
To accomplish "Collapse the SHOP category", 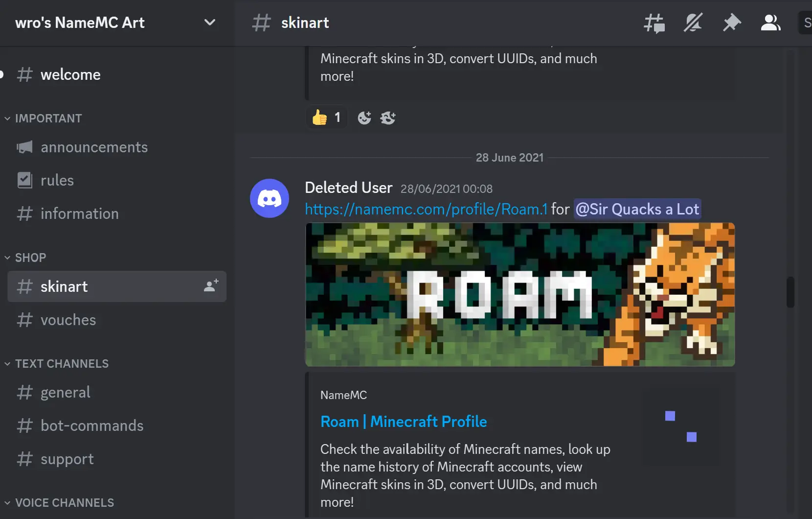I will coord(30,258).
